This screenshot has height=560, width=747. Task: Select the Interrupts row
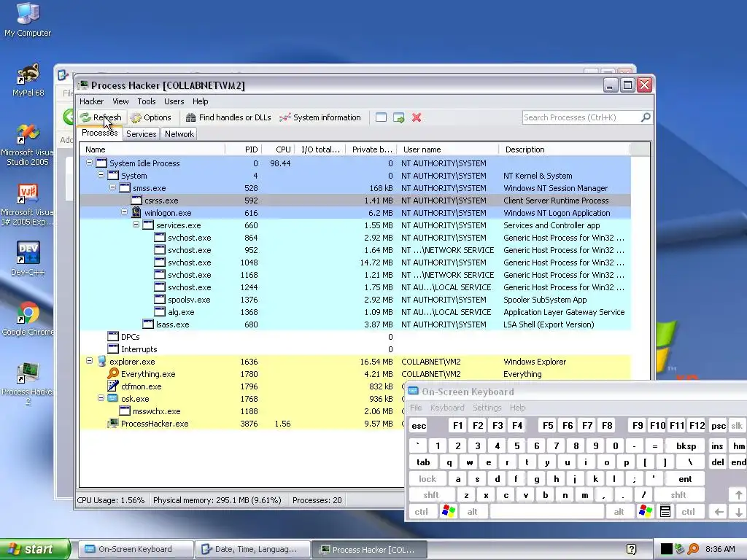pos(355,349)
